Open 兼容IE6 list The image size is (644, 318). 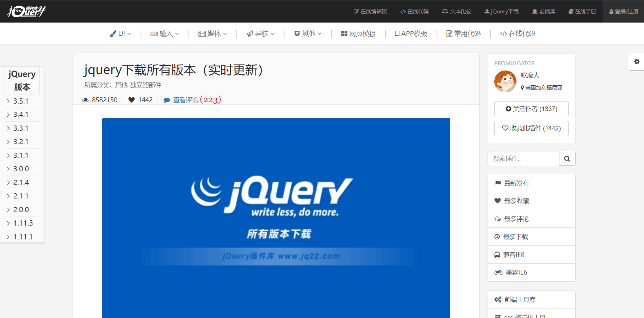tap(532, 273)
